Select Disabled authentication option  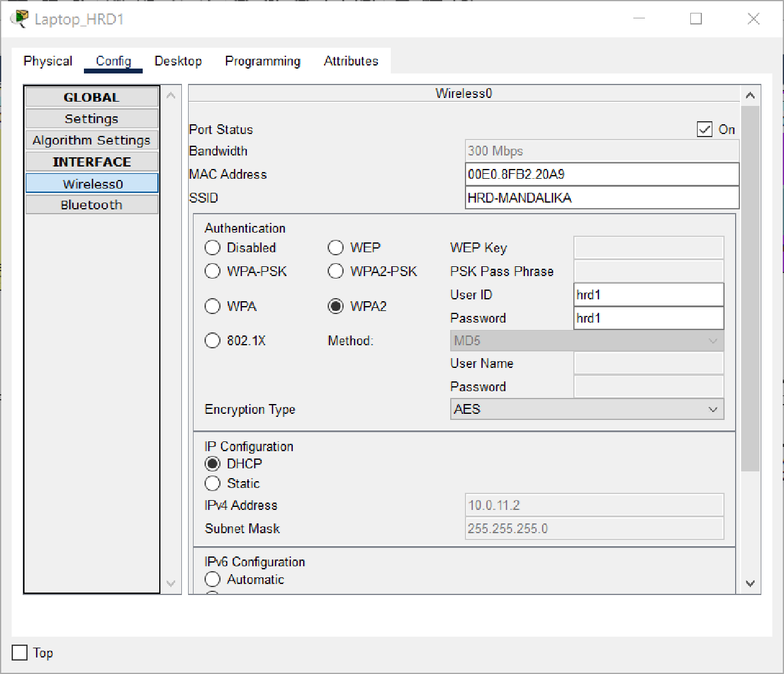pyautogui.click(x=213, y=247)
